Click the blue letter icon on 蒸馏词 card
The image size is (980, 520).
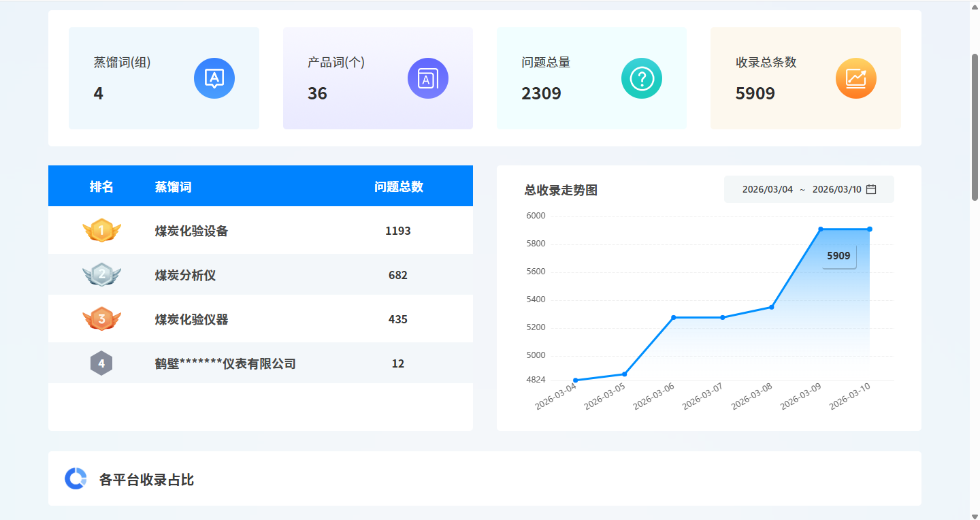[x=214, y=78]
